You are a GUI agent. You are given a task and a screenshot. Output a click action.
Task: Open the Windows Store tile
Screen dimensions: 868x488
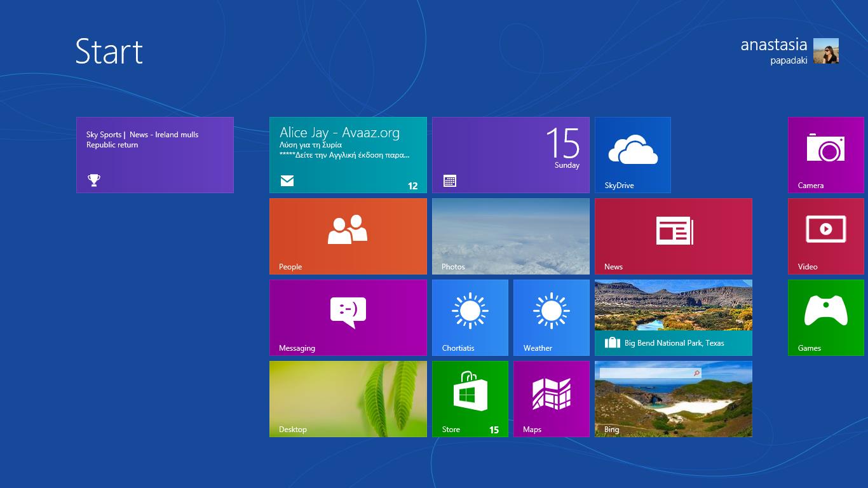coord(470,399)
